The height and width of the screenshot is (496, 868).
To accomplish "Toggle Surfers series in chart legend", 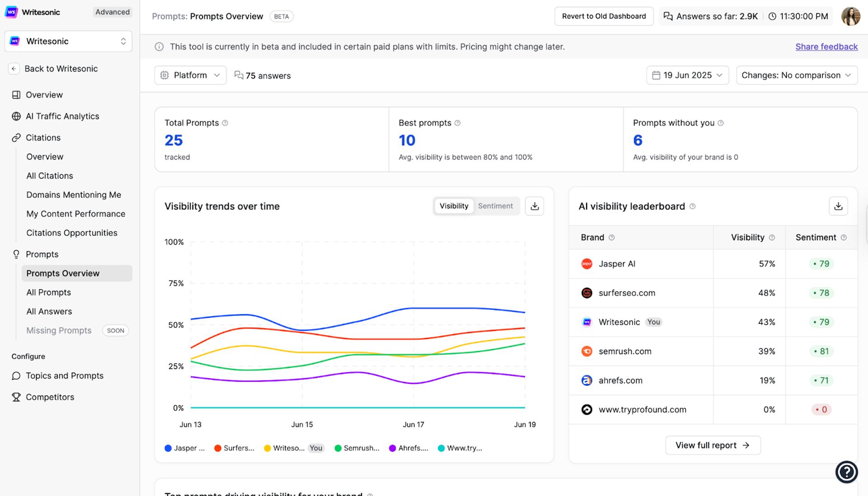I will pyautogui.click(x=234, y=448).
